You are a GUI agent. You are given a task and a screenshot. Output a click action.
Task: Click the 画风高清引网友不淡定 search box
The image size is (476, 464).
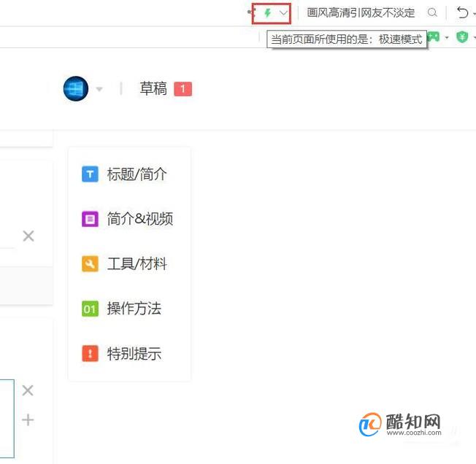[361, 12]
